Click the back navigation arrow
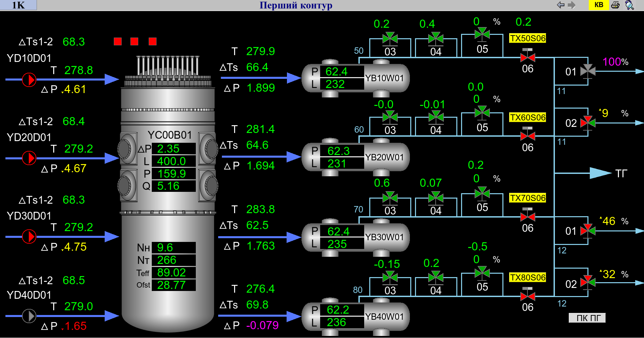 tap(561, 5)
